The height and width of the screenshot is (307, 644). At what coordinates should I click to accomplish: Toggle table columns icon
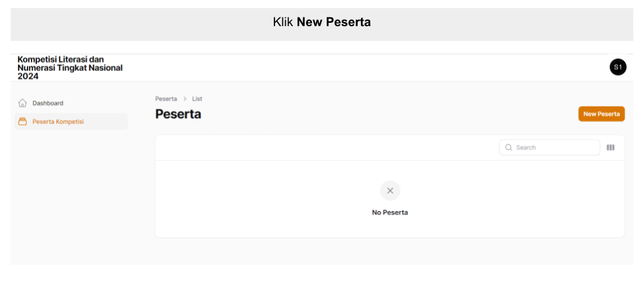610,147
